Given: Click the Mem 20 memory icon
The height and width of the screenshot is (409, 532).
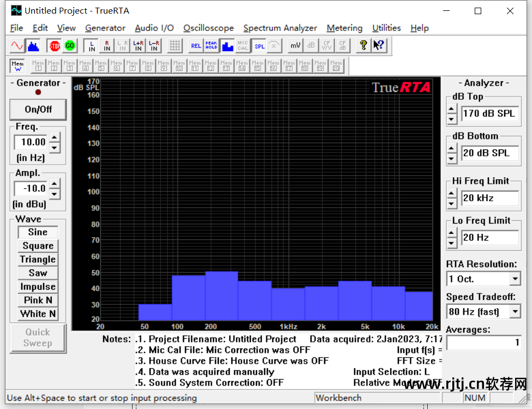Looking at the screenshot, I should coord(336,66).
